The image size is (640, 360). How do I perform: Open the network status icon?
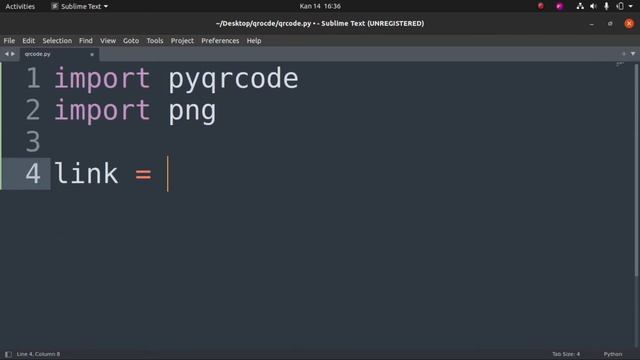pos(580,6)
